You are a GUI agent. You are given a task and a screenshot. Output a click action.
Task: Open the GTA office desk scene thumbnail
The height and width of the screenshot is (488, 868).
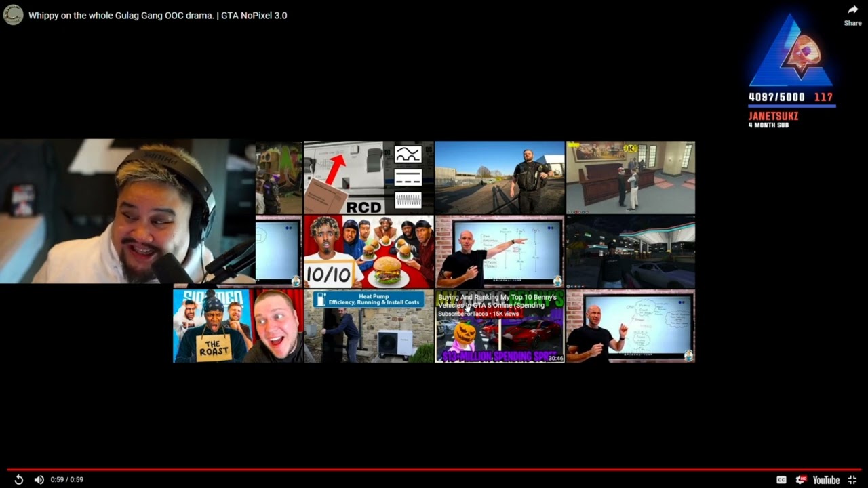pyautogui.click(x=631, y=178)
